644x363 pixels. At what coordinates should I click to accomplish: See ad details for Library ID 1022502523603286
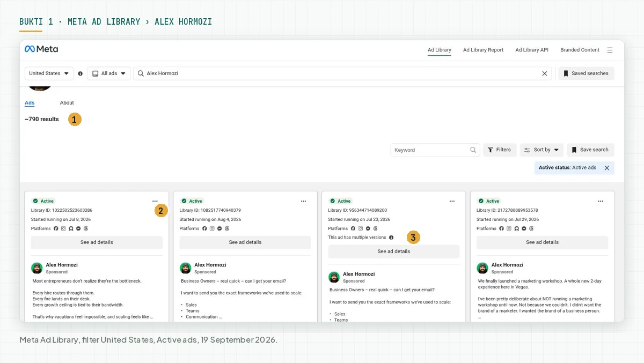97,242
